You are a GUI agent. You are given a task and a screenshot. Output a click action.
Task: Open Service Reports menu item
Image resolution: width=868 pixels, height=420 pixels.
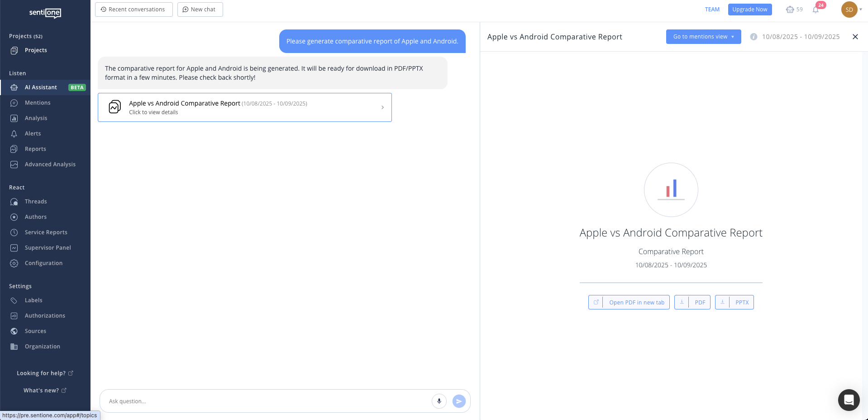[x=46, y=232]
